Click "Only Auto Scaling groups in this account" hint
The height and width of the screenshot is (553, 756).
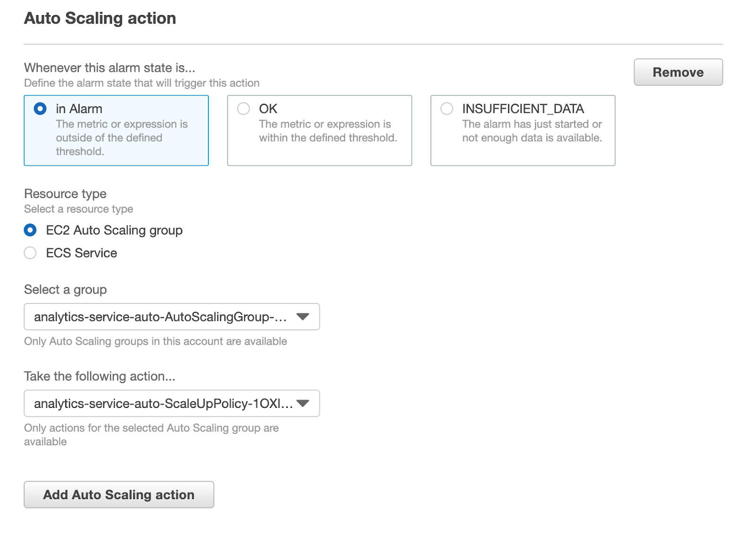(x=155, y=341)
